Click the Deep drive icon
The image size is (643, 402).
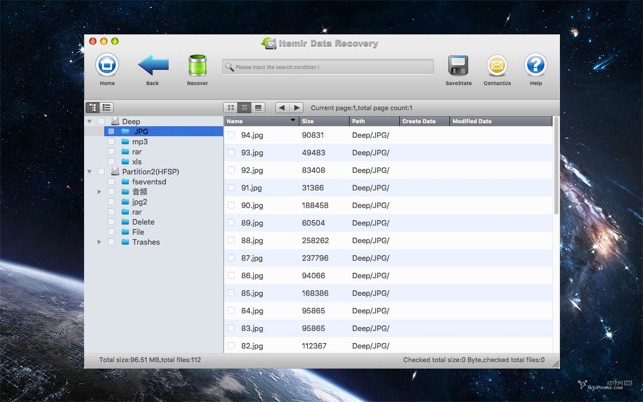[115, 121]
